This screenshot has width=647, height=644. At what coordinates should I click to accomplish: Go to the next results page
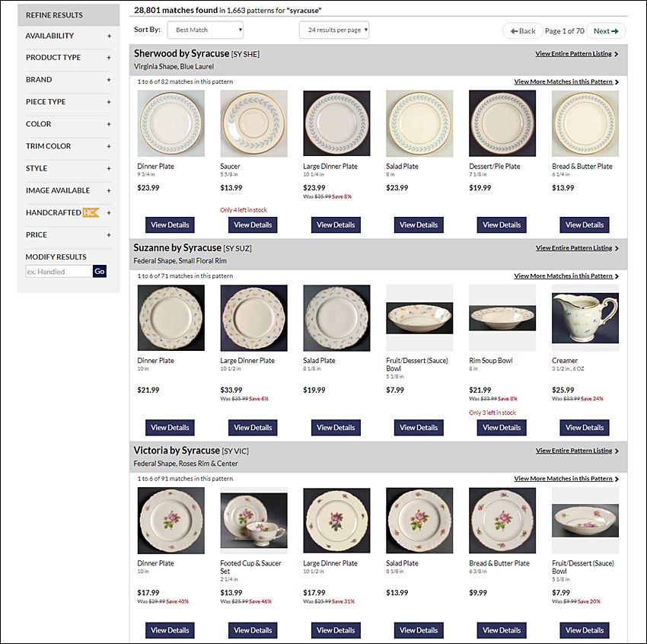coord(606,31)
